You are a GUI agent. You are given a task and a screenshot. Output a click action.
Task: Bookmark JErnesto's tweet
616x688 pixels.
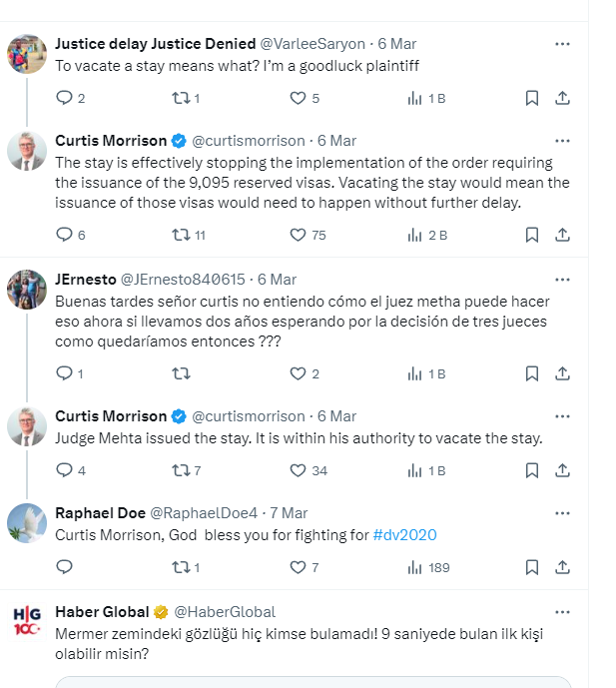tap(532, 373)
